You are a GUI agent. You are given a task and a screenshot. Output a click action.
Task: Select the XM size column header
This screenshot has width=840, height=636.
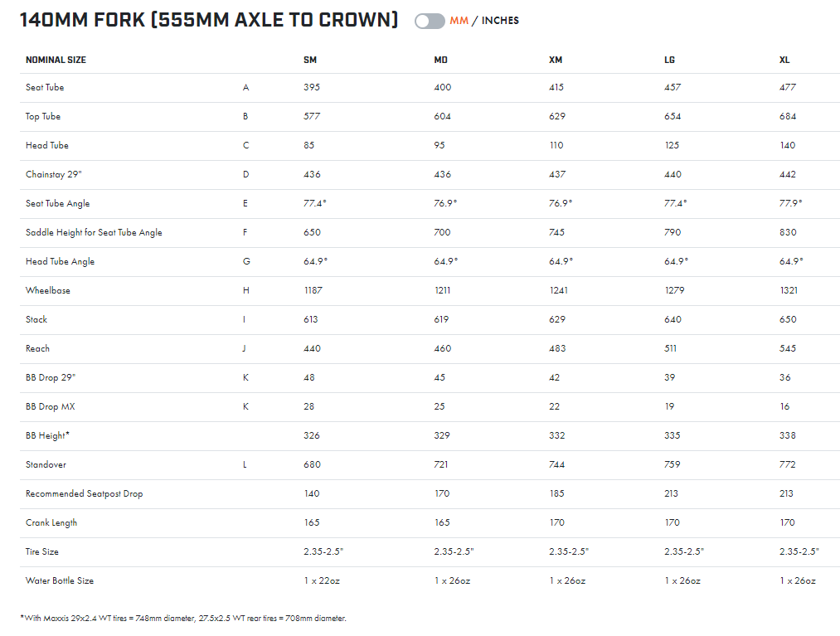tap(556, 60)
